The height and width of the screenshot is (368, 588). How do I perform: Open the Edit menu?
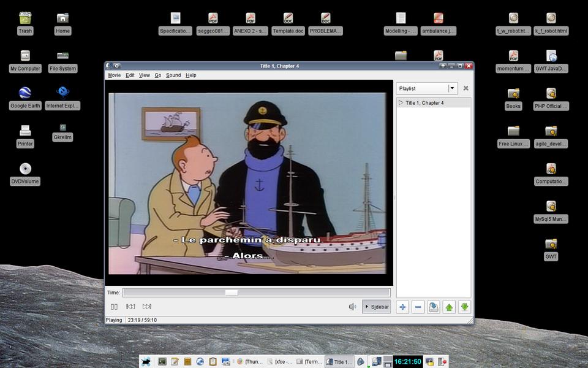(130, 75)
